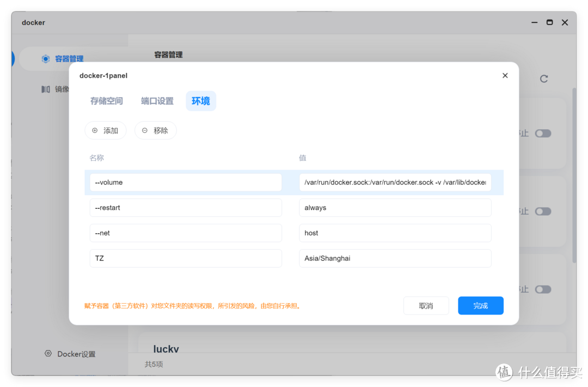Edit the Asia/Shanghai value field
Viewport: 588px width, 387px height.
coord(395,258)
